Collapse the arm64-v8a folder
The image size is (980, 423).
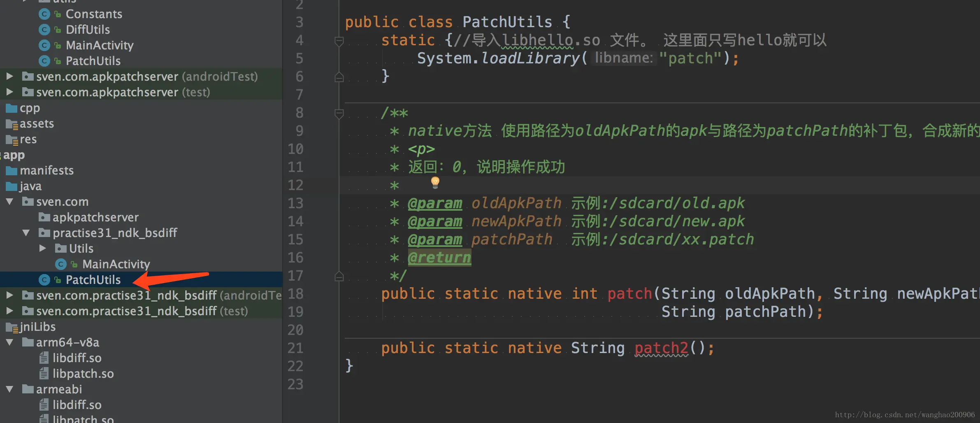coord(10,342)
